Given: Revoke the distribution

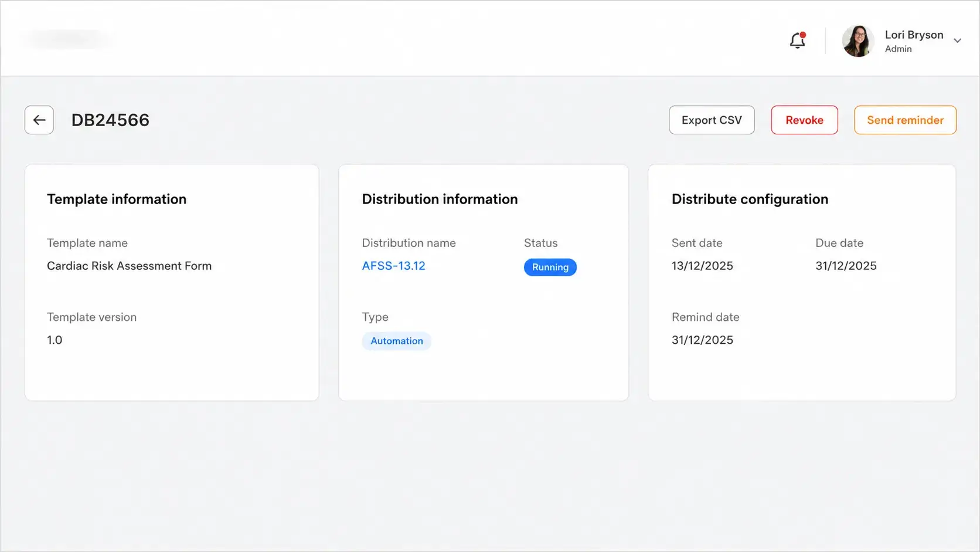Looking at the screenshot, I should [804, 120].
